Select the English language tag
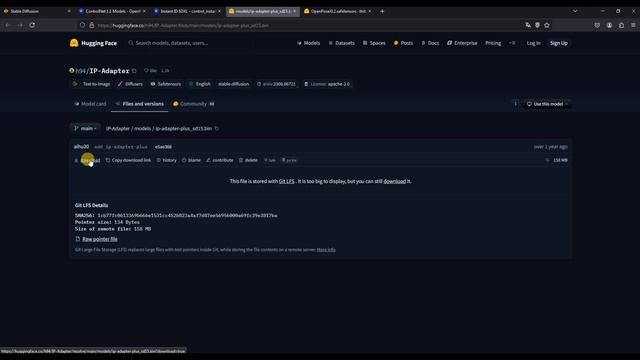640x360 pixels. click(200, 84)
